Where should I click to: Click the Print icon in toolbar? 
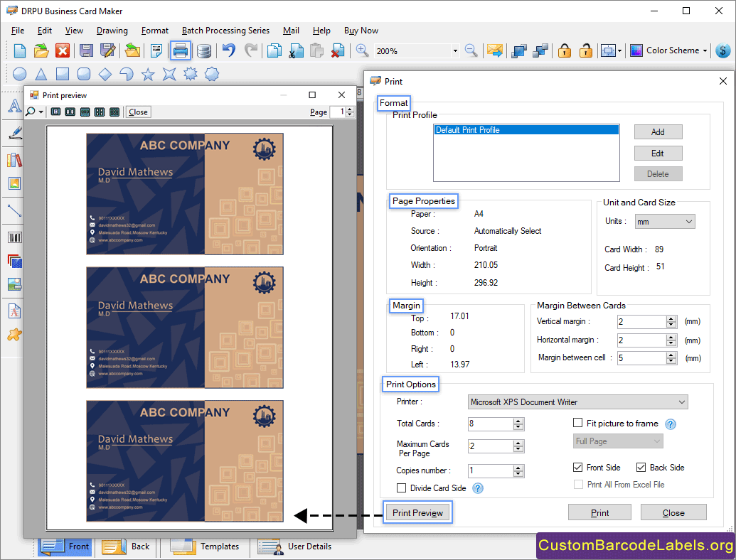click(x=180, y=50)
